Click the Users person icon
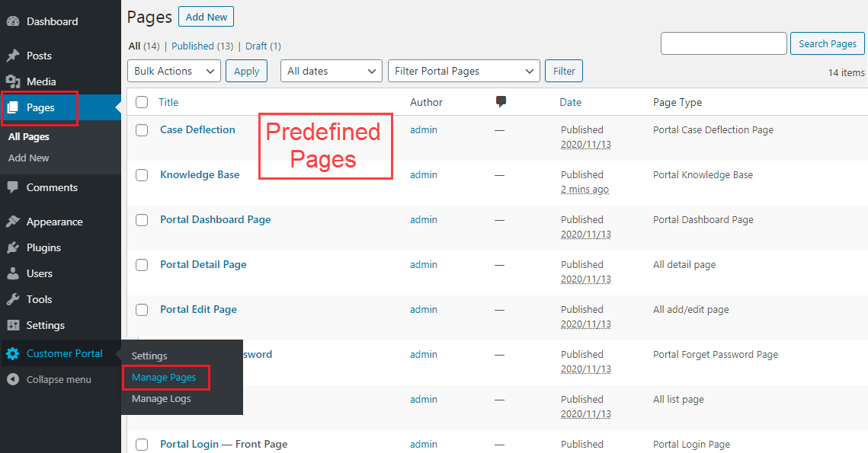This screenshot has height=453, width=868. tap(12, 273)
